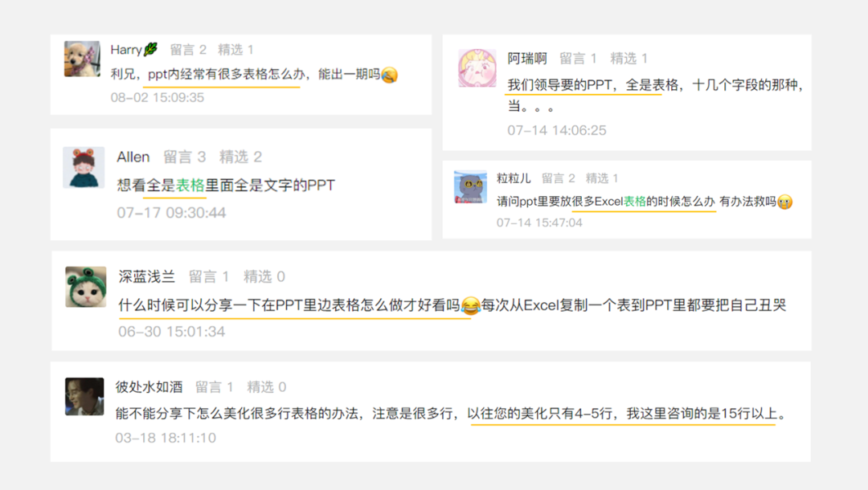Click 深蓝浅兰's frog-hat cat avatar
The width and height of the screenshot is (868, 490).
coord(86,287)
